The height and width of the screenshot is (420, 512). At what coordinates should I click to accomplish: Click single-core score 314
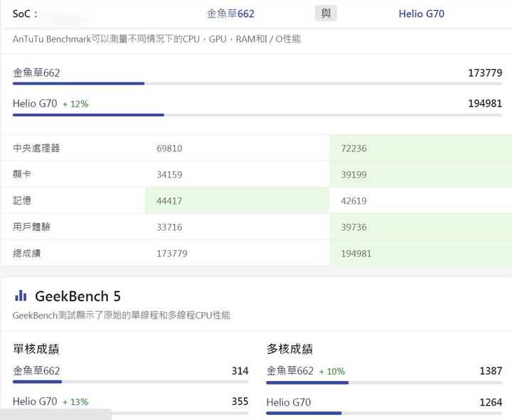240,371
